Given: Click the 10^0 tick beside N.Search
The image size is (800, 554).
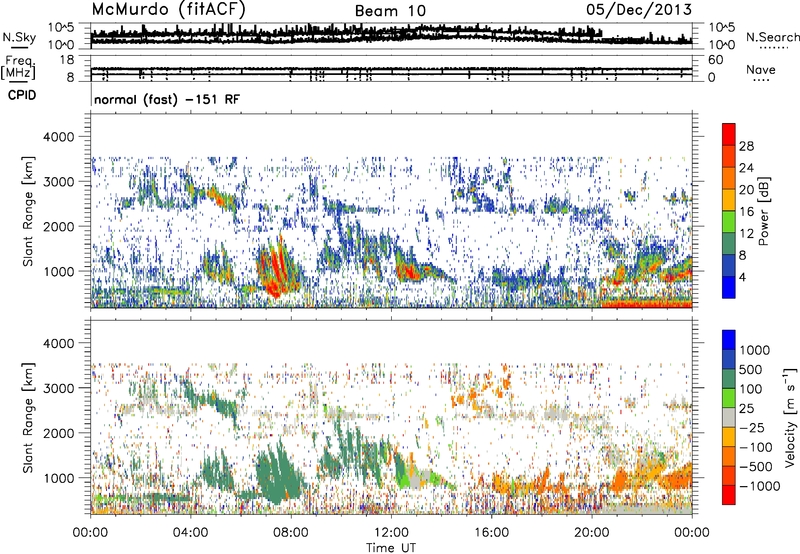Looking at the screenshot, I should [721, 45].
